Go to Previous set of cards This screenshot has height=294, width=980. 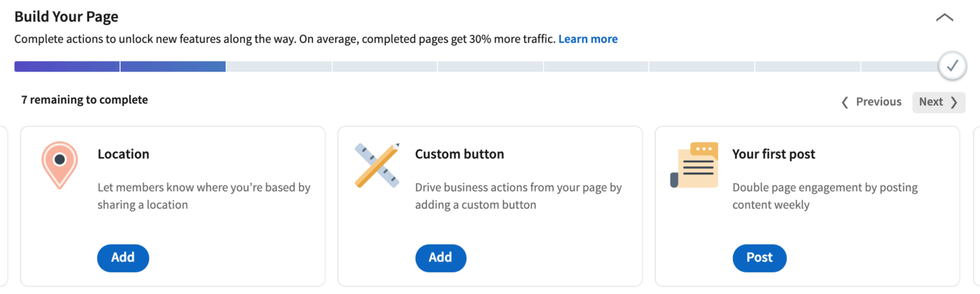tap(871, 102)
